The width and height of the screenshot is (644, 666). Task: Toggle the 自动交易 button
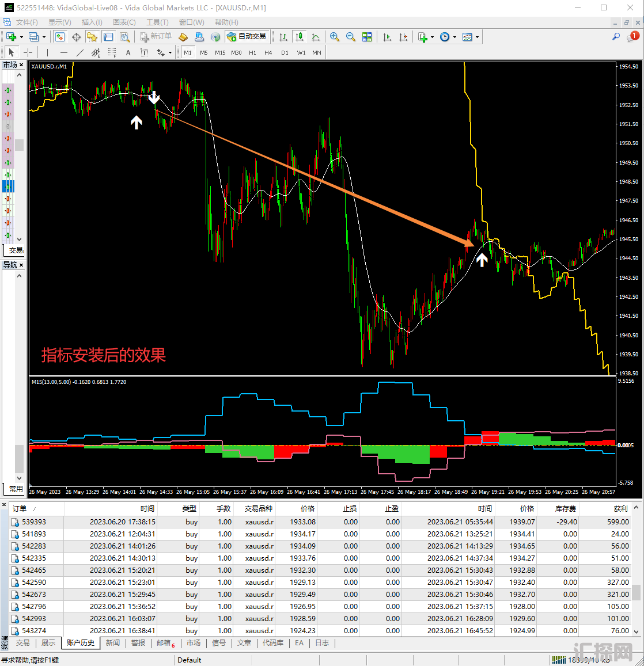[247, 36]
